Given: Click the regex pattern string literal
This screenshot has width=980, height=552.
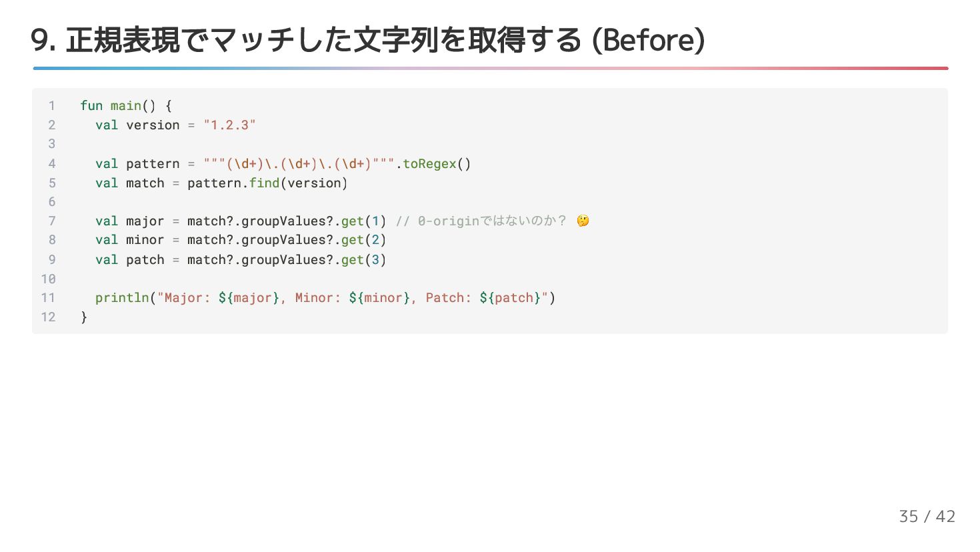Looking at the screenshot, I should 299,163.
